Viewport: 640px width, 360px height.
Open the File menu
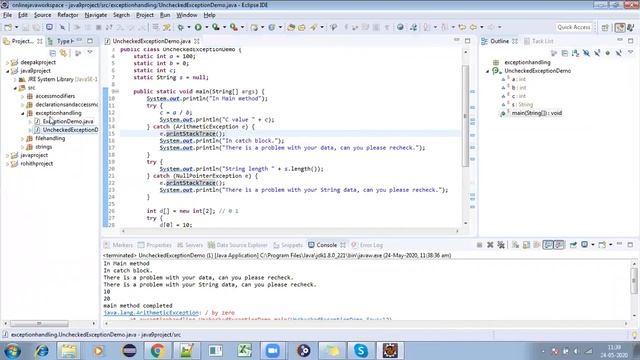(7, 15)
